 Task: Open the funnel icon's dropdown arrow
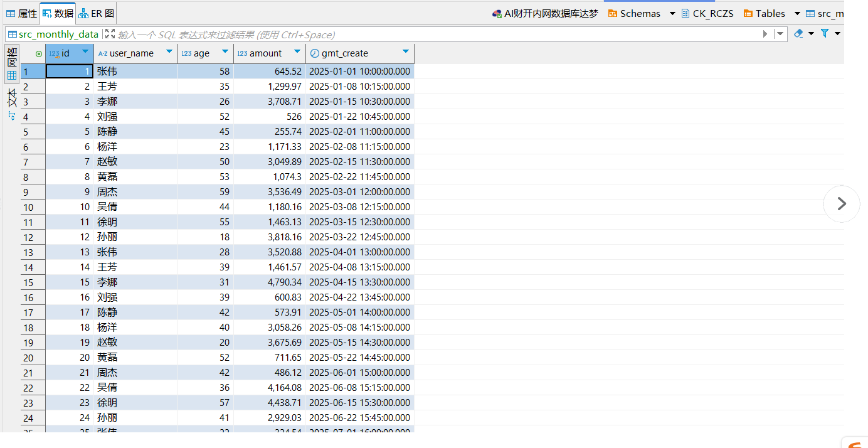pos(837,33)
